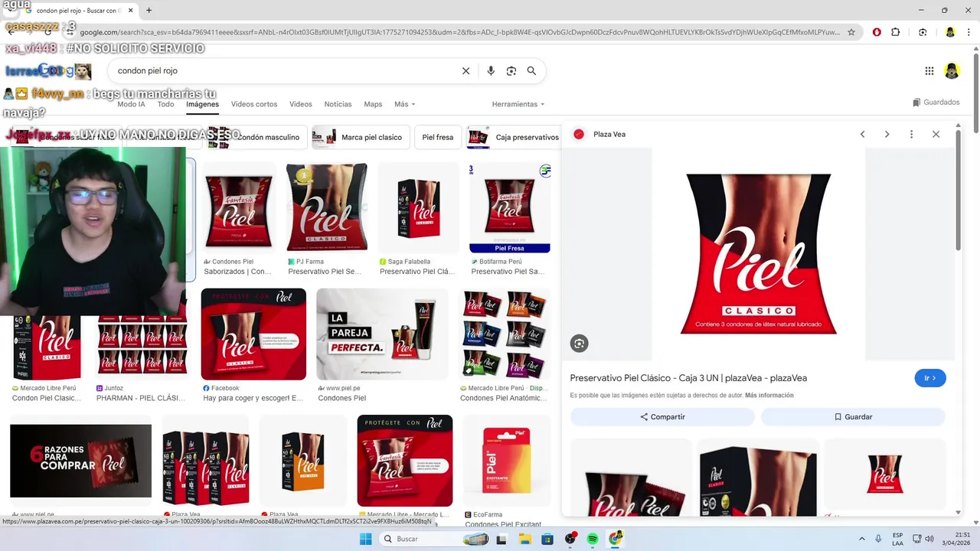Open Chrome's three-dot menu
The image size is (980, 551).
pos(969,32)
